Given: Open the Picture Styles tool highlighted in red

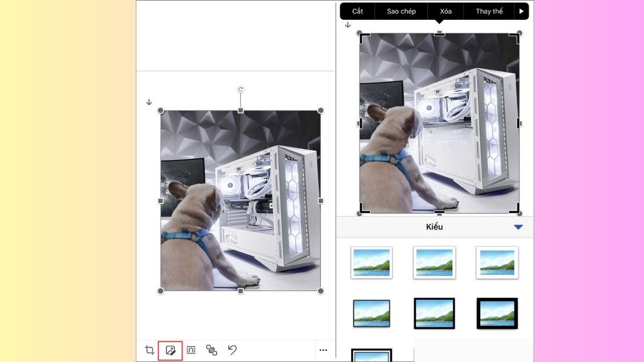Looking at the screenshot, I should pyautogui.click(x=171, y=350).
